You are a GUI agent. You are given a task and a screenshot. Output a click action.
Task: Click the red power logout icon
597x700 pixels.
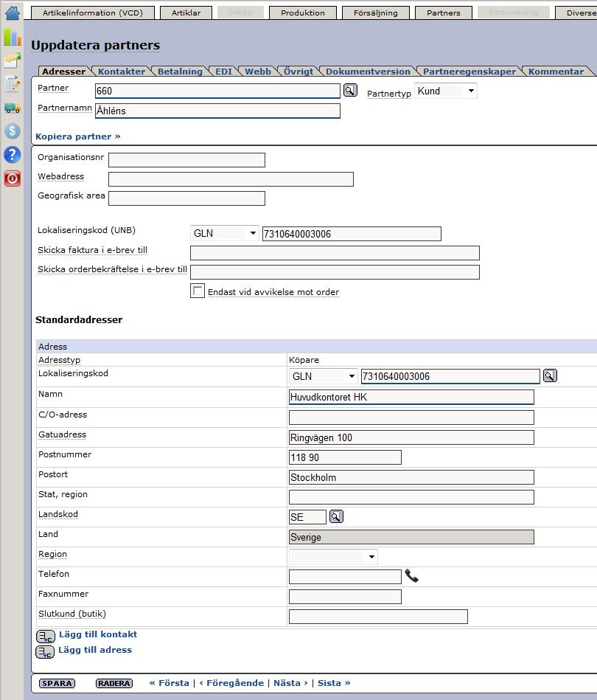(13, 179)
